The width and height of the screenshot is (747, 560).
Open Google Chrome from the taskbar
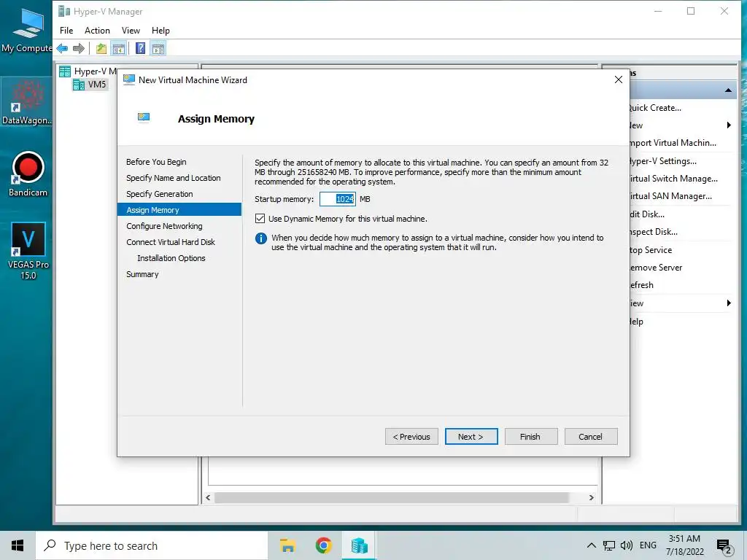323,545
